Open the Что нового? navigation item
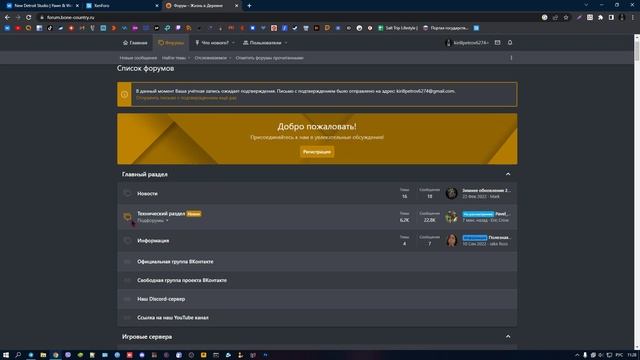This screenshot has height=360, width=640. click(212, 43)
